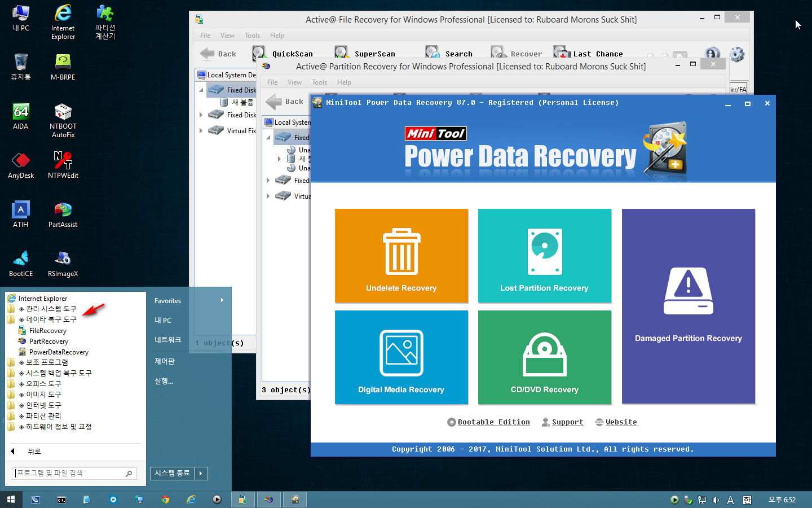Click the Bootable Edition link

click(488, 422)
